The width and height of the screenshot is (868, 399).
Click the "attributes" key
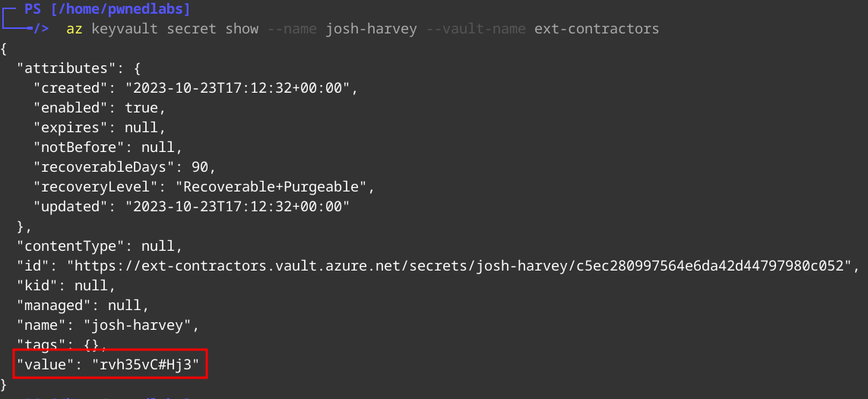pos(66,68)
